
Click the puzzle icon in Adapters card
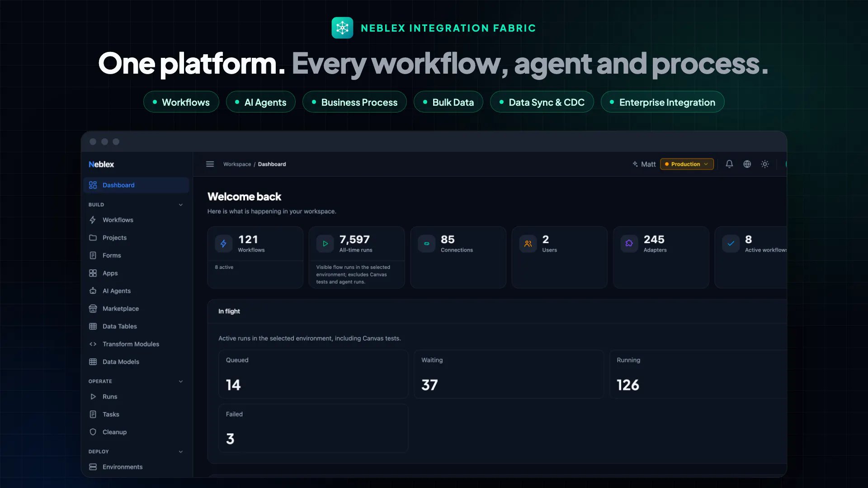tap(629, 244)
